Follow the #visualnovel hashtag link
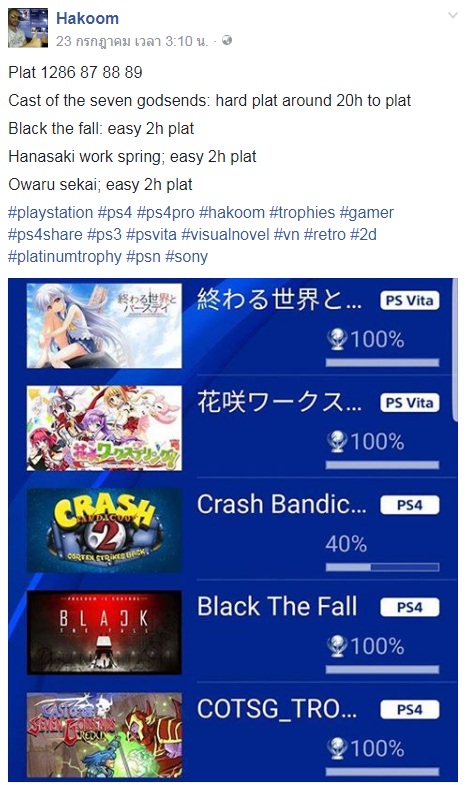Viewport: 466px width, 785px height. pos(225,234)
